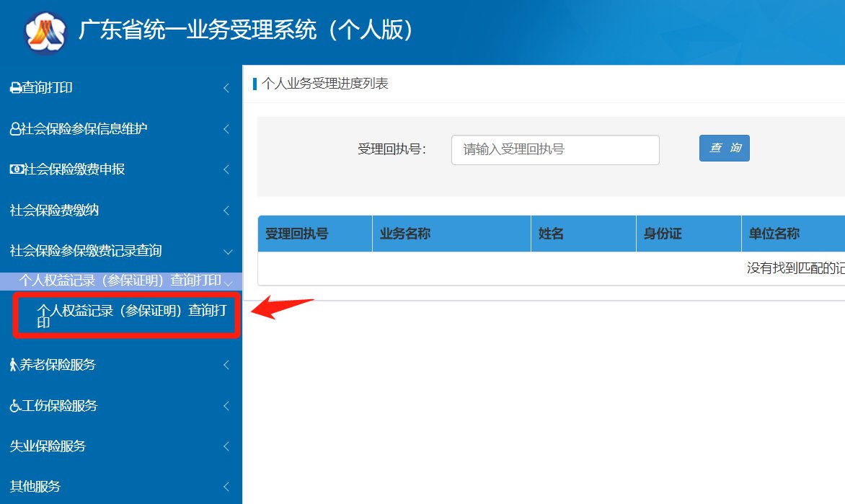Click the wheelchair icon beside 工伤保险服务
Viewport: 845px width, 504px height.
[15, 406]
